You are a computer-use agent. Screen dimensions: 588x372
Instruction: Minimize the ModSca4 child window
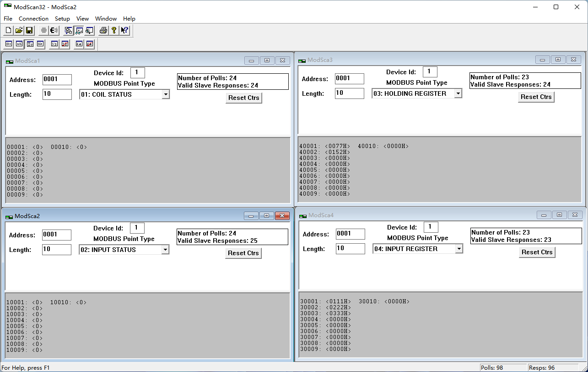coord(544,215)
